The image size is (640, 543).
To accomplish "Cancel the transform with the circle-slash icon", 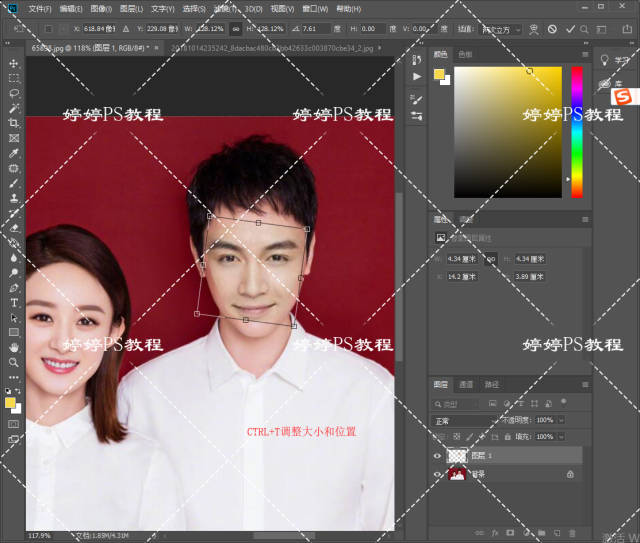I will click(x=552, y=29).
